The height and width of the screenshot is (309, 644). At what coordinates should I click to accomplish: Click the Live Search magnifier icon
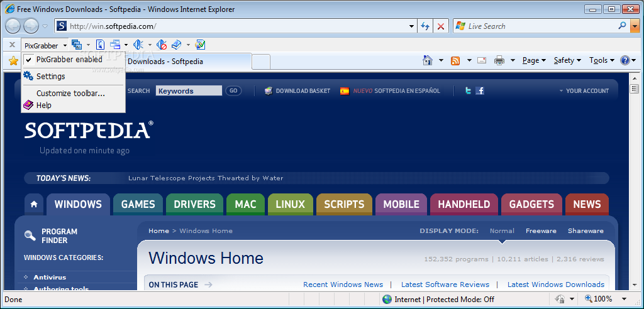(x=622, y=26)
